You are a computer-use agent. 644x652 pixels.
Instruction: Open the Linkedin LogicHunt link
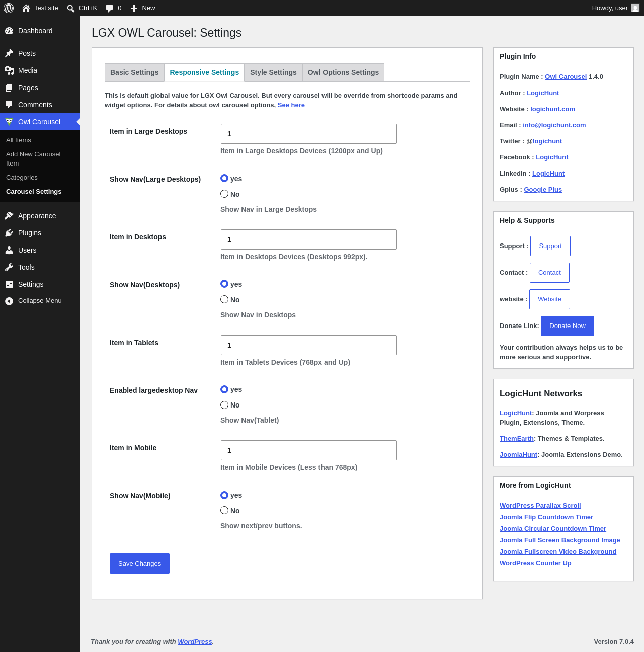tap(548, 174)
